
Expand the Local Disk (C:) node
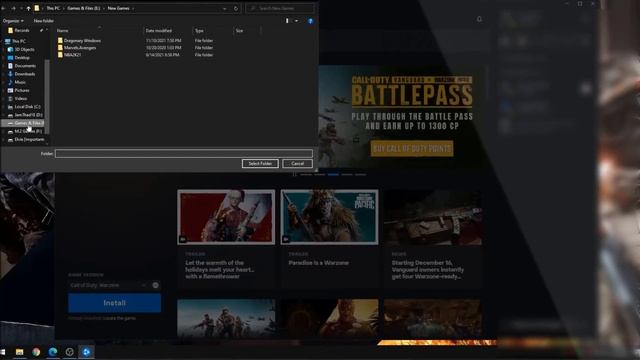[x=4, y=107]
